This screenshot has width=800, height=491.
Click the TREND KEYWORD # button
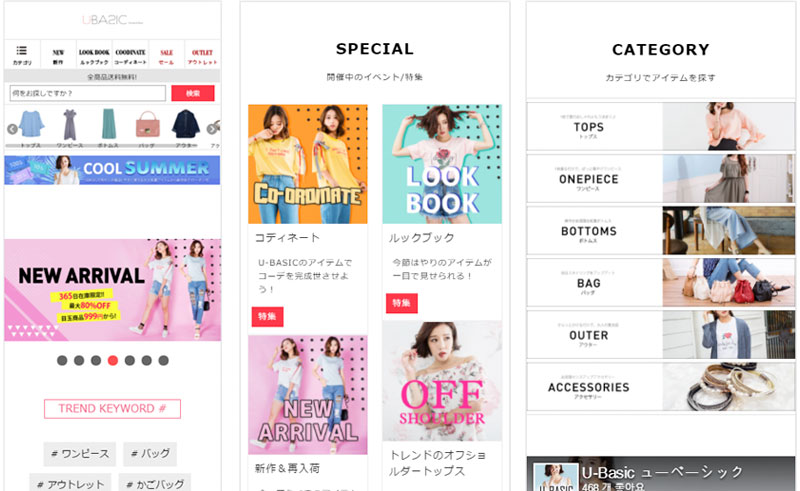pyautogui.click(x=112, y=409)
